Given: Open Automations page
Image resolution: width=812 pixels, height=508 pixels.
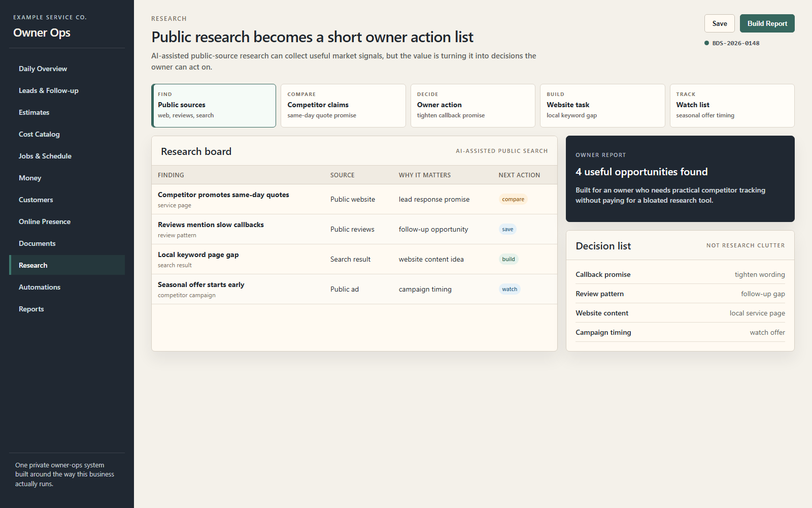Looking at the screenshot, I should (67, 287).
